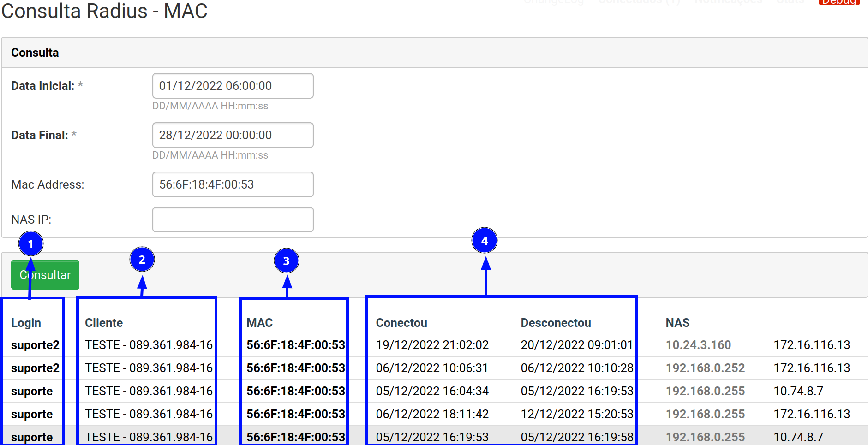Open suporte2 login connected 19/12/2022 21:02:02
868x445 pixels.
(x=35, y=345)
